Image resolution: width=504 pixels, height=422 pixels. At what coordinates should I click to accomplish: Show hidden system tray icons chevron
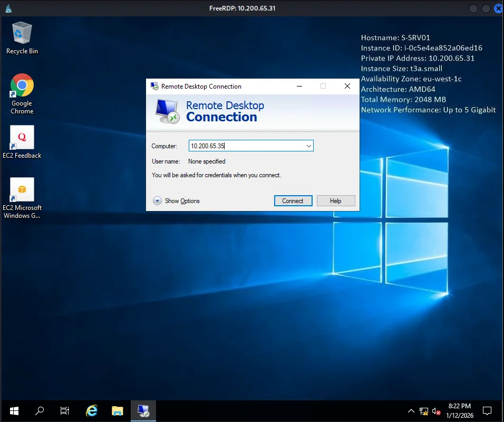[411, 411]
